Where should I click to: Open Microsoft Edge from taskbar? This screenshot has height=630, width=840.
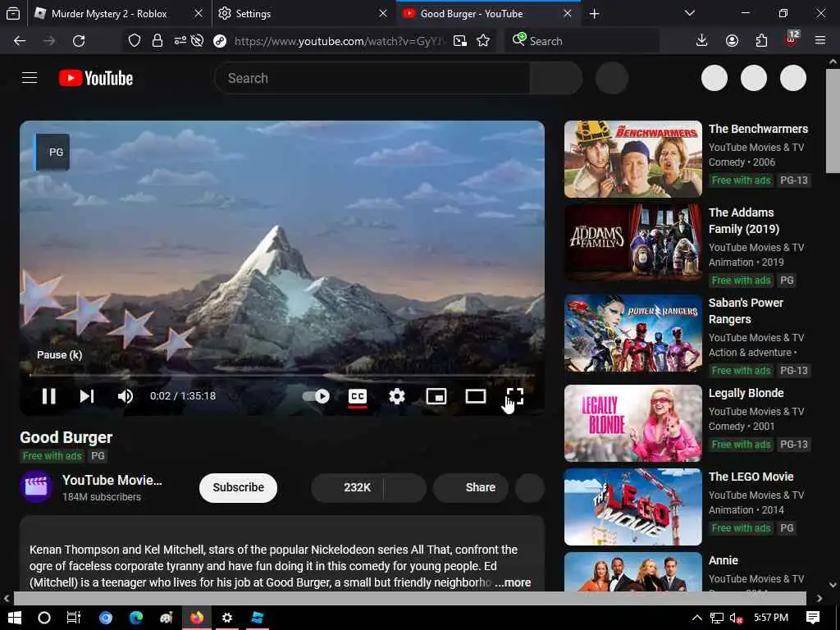tap(136, 618)
